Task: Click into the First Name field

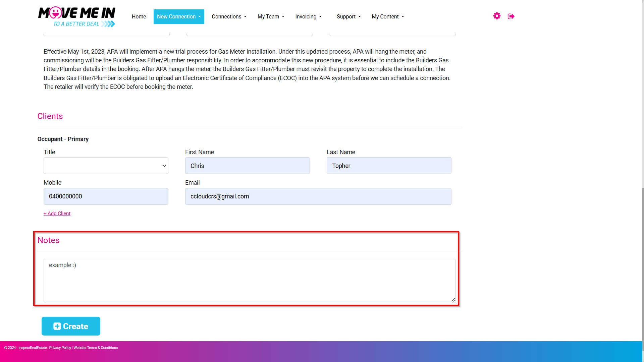Action: pyautogui.click(x=248, y=166)
